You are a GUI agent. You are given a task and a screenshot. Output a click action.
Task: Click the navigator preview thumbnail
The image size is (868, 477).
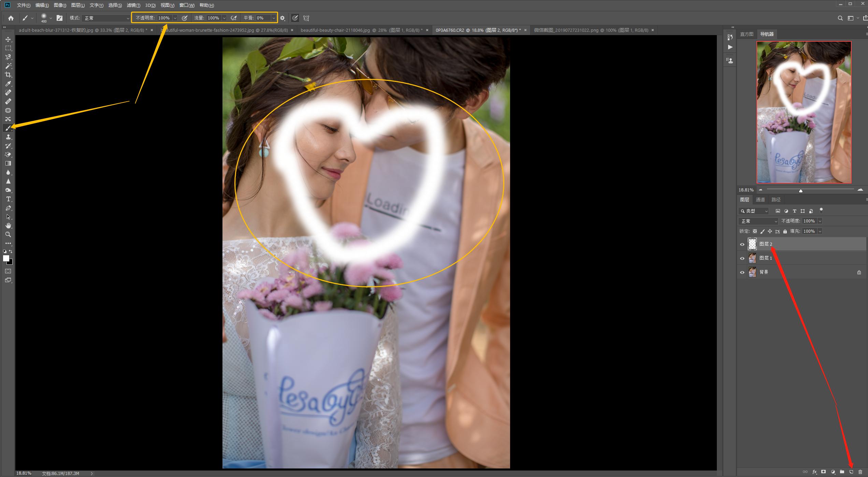click(804, 112)
